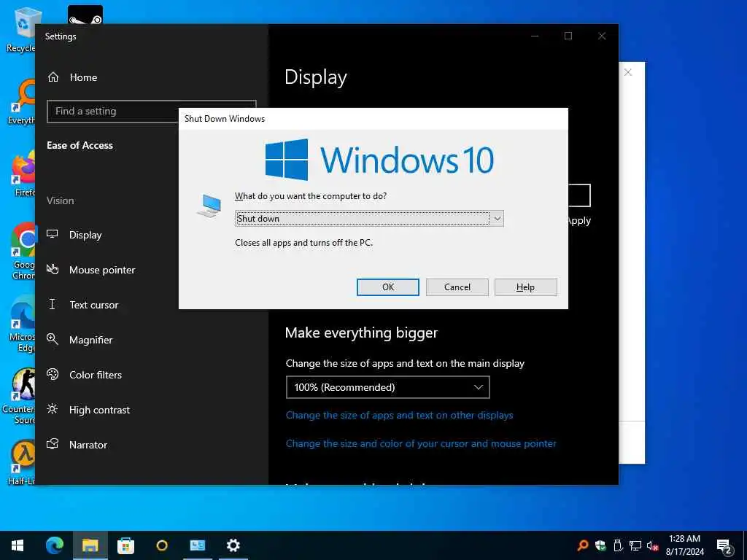Open the notification center icon

[x=724, y=547]
